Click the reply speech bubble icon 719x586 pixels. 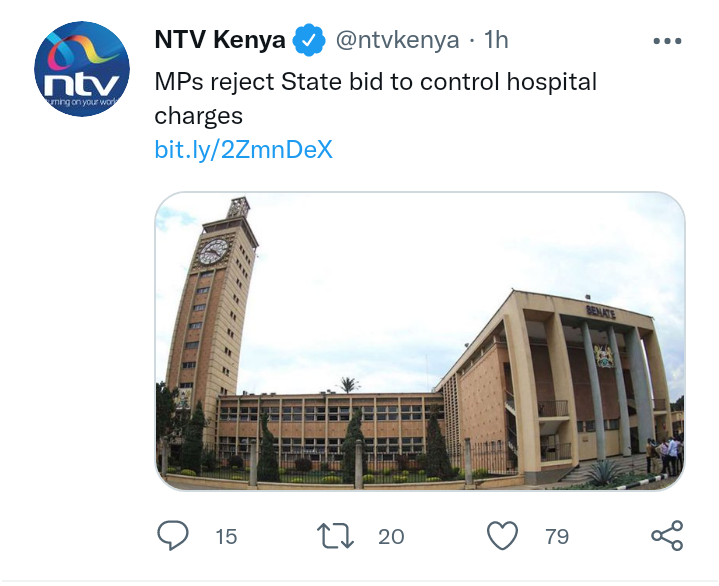coord(173,535)
